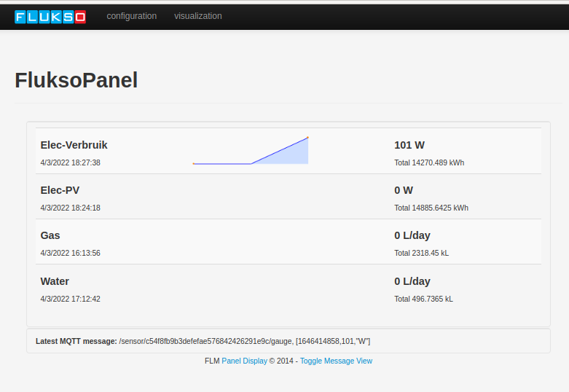Open the configuration menu
This screenshot has height=392, width=569.
pos(131,16)
